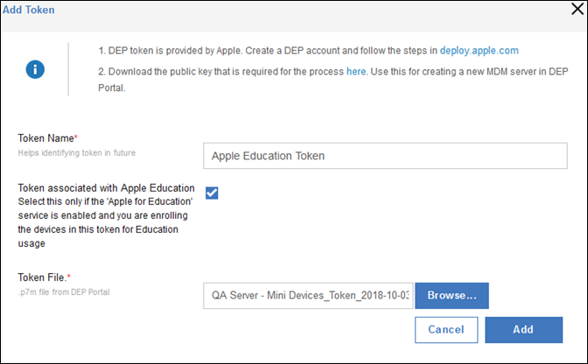Screen dimensions: 588x364
Task: Click red asterisk beside Token File
Action: coord(69,276)
